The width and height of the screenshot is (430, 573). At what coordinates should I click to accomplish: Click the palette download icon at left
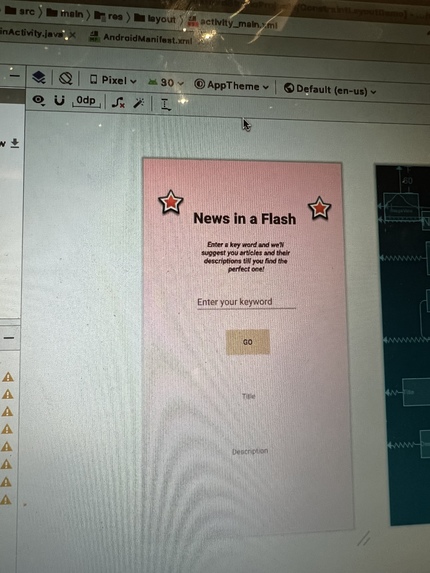tap(15, 143)
